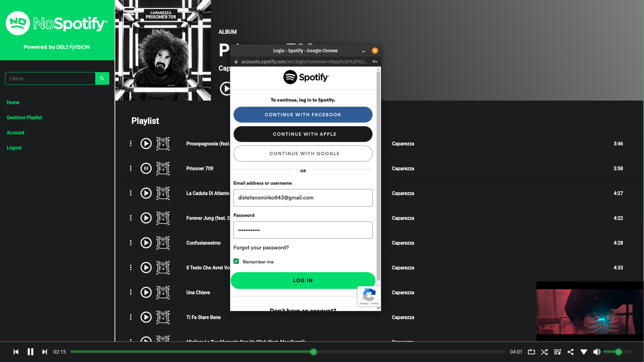644x362 pixels.
Task: Play the Prosopagnosia track
Action: [146, 143]
